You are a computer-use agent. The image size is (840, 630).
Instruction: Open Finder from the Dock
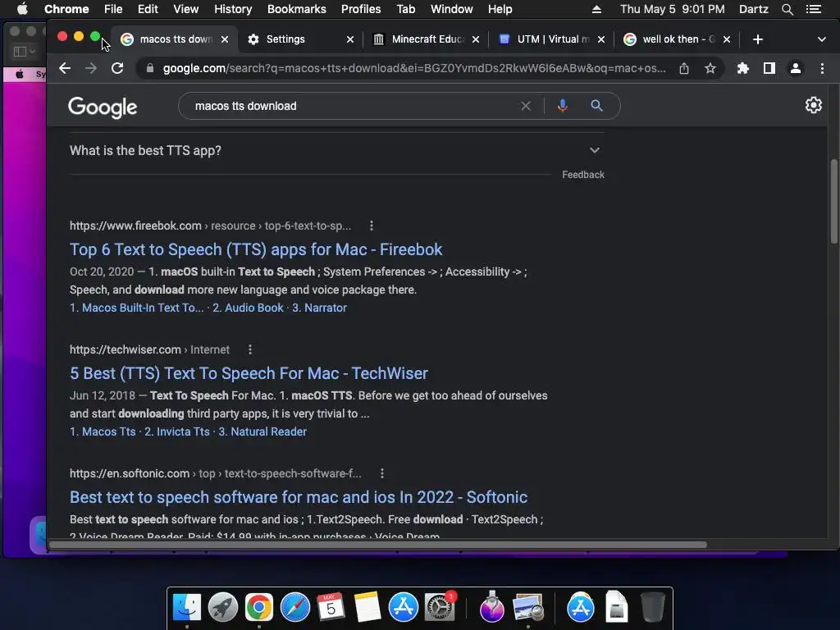pyautogui.click(x=186, y=608)
